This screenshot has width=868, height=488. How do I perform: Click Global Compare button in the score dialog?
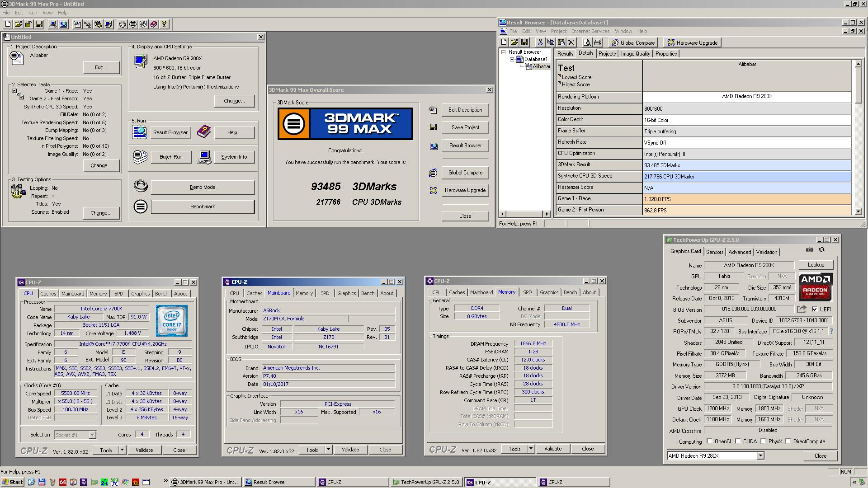(x=465, y=173)
